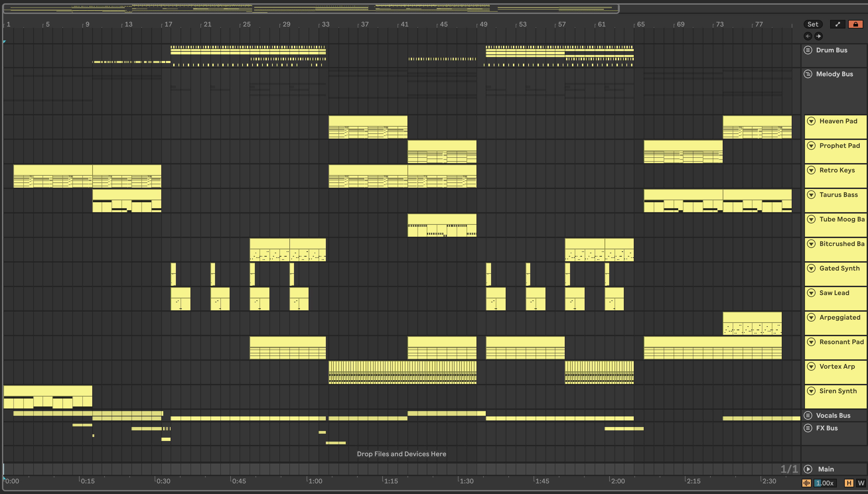Collapse the Retro Keys track

coord(811,170)
